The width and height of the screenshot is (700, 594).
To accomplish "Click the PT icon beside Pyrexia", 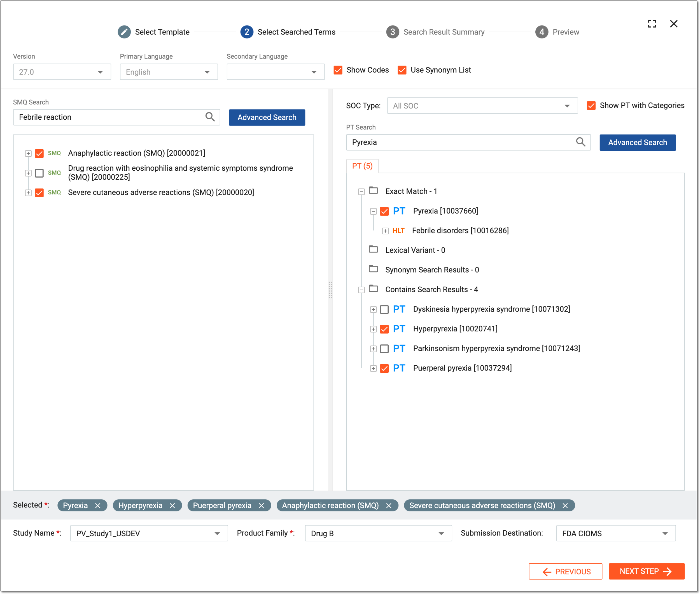I will tap(399, 211).
